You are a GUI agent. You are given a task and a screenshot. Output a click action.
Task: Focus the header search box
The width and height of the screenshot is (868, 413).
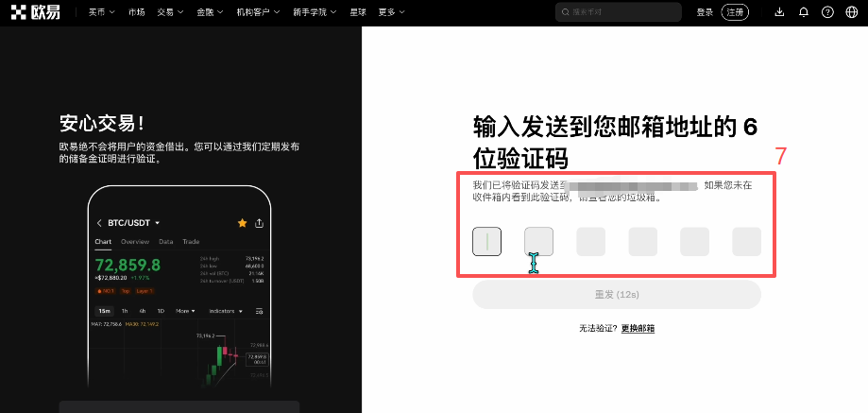(619, 12)
